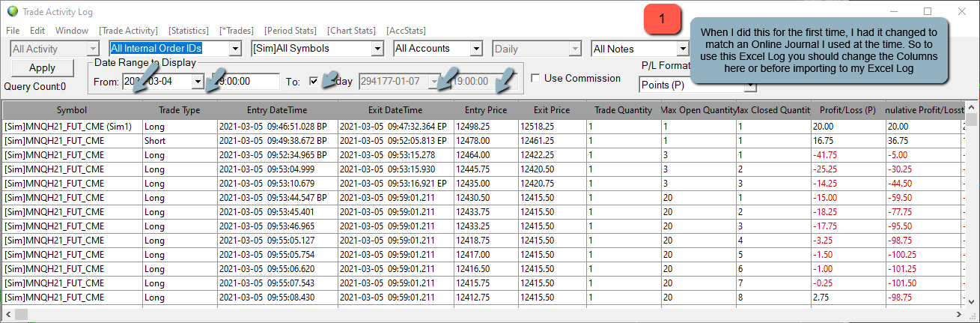The width and height of the screenshot is (980, 323).
Task: Sort by the Trade Type column header
Action: [180, 109]
